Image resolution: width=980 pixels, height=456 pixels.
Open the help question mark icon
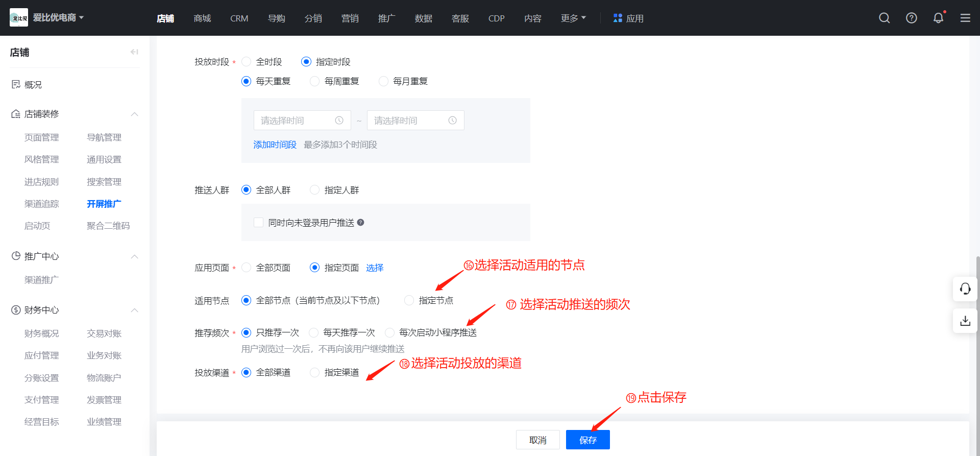[x=912, y=18]
